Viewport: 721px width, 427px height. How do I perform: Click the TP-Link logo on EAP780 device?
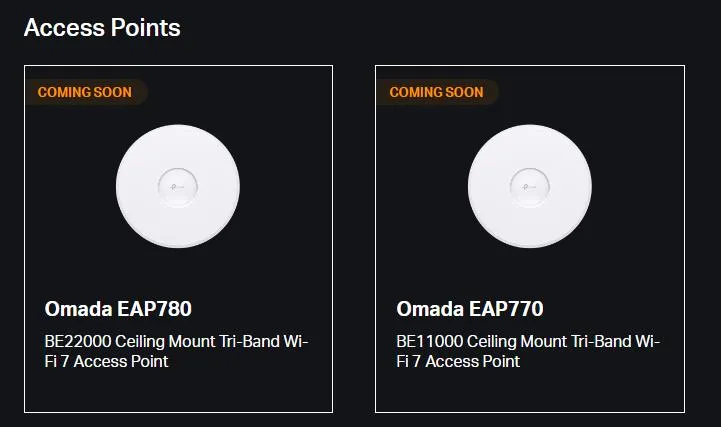(177, 187)
